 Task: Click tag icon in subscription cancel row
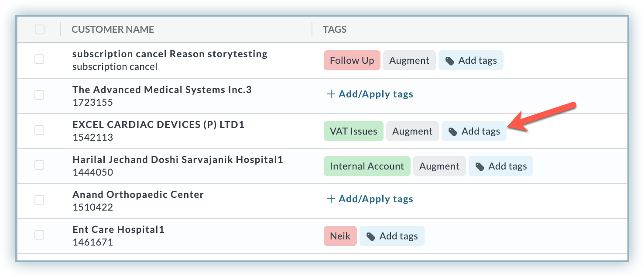point(450,61)
